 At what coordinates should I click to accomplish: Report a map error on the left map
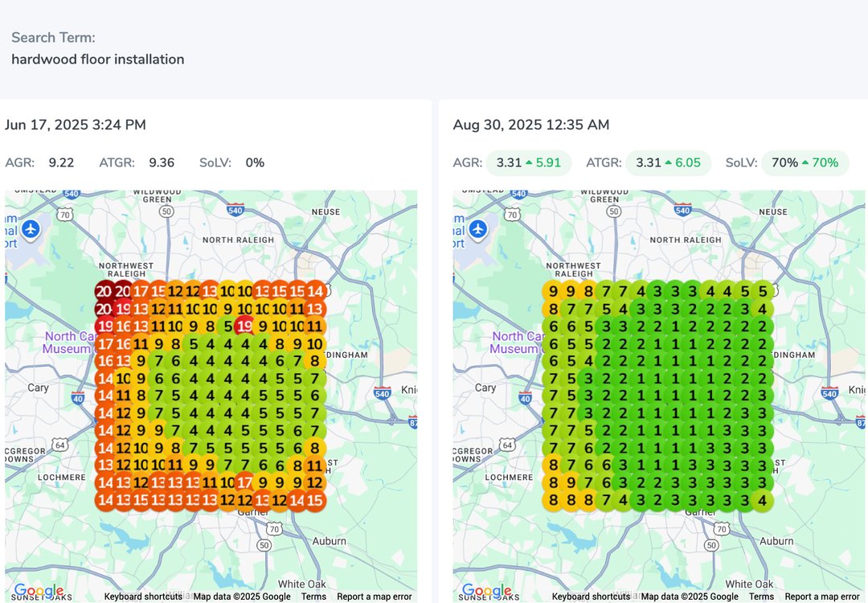click(374, 597)
